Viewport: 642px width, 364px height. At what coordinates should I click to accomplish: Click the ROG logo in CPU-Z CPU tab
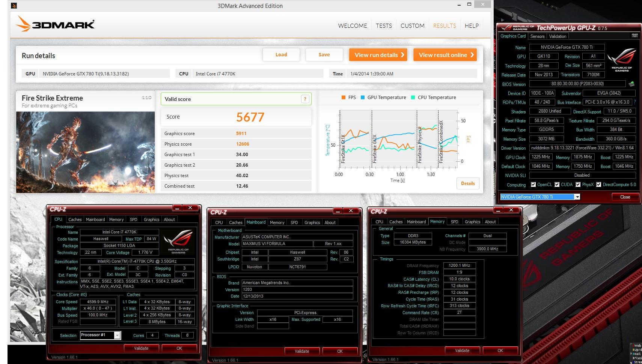[178, 241]
